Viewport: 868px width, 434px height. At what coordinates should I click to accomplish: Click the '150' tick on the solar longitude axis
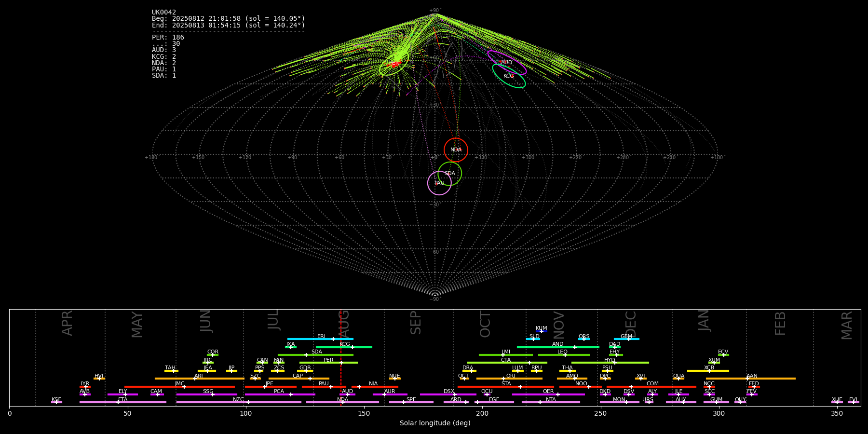pyautogui.click(x=364, y=413)
